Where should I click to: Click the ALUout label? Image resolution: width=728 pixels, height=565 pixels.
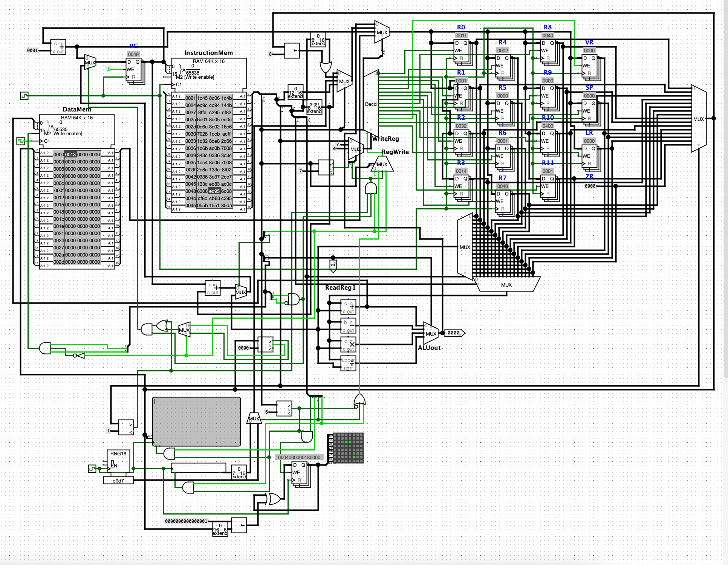(429, 348)
